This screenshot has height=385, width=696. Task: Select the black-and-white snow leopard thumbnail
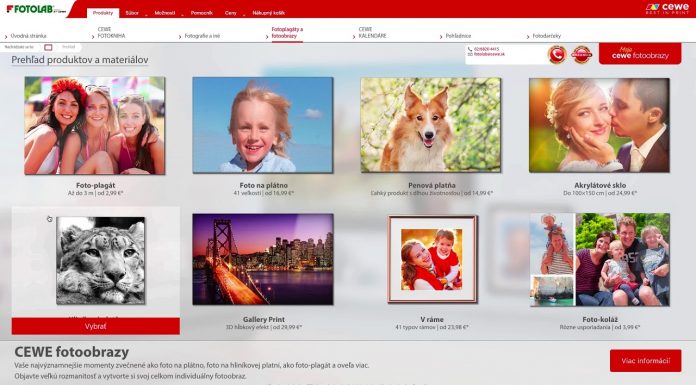[x=101, y=260]
